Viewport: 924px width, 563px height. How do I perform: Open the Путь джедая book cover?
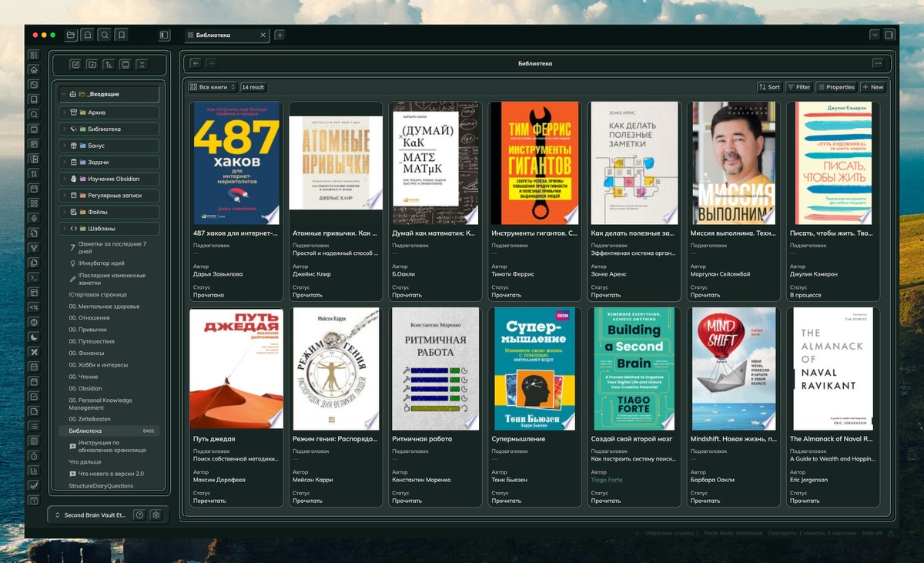pos(236,370)
